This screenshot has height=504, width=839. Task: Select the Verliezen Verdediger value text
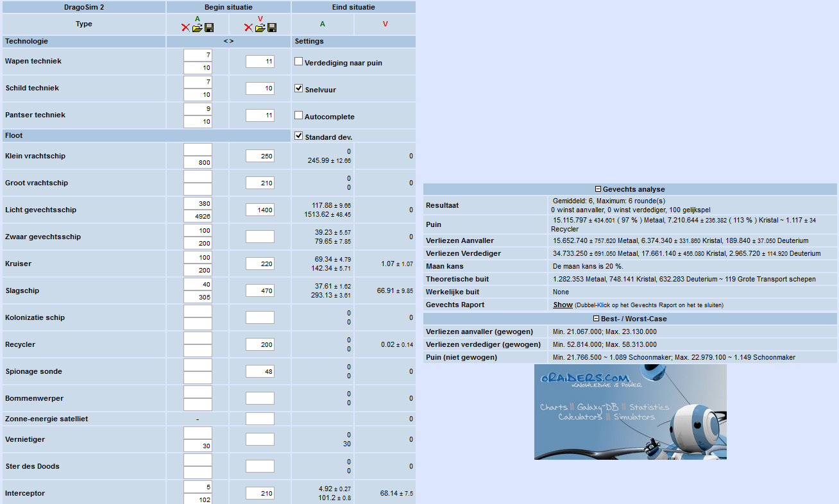click(686, 254)
